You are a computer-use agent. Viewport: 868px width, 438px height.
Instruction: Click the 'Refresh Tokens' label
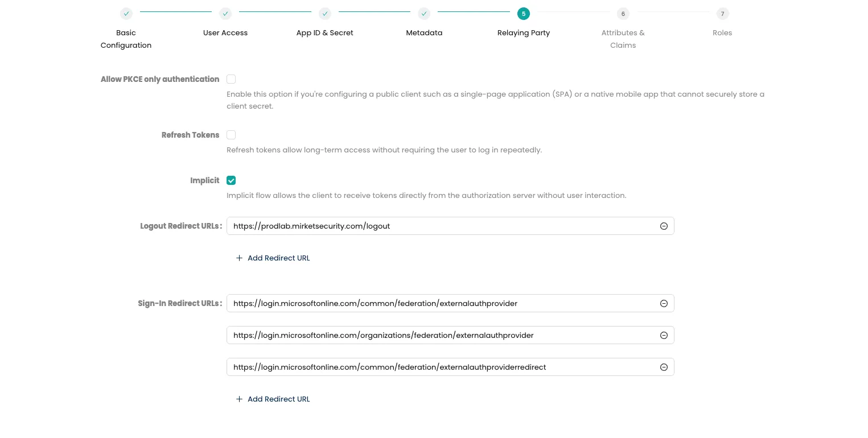point(191,135)
